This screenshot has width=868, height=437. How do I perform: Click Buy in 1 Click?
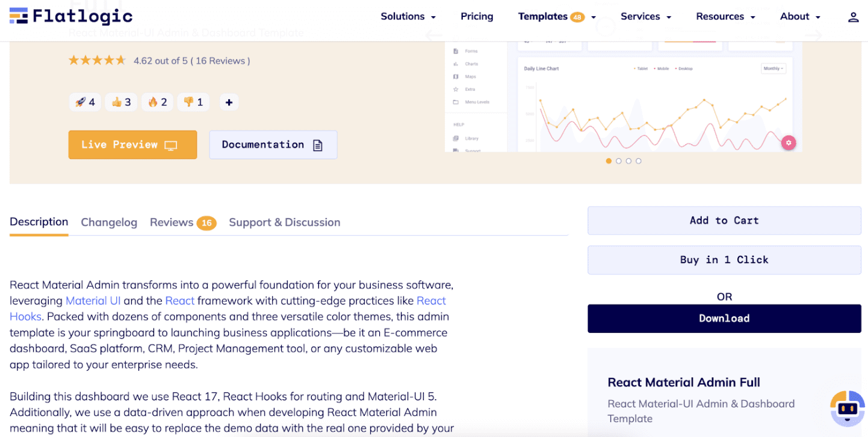(x=724, y=259)
